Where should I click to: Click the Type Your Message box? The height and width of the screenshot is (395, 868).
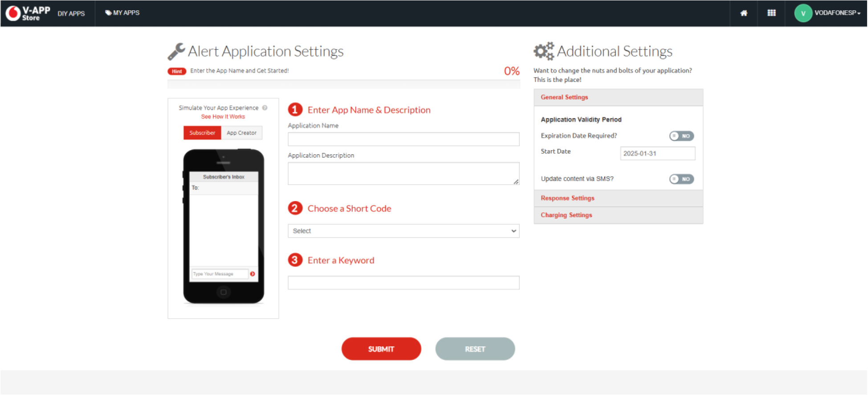(220, 274)
